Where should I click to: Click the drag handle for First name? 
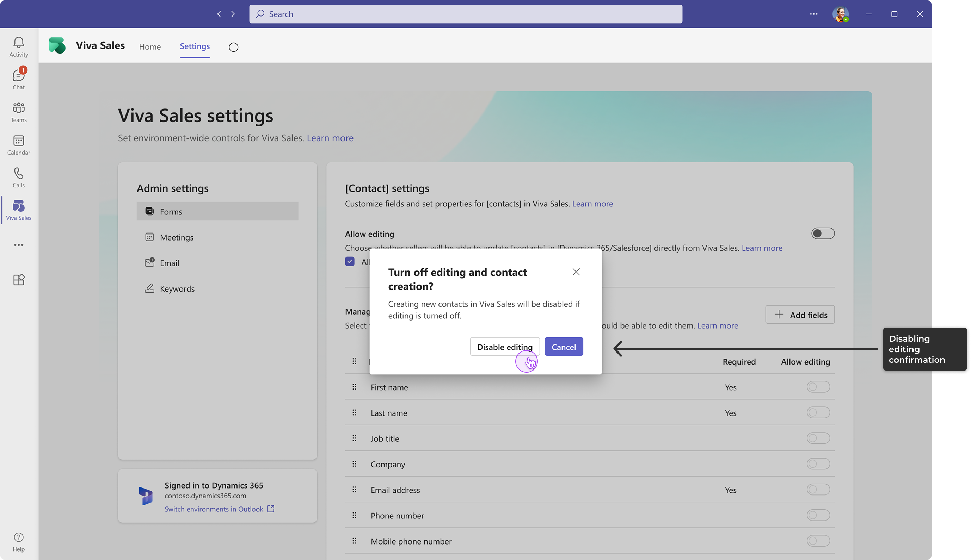tap(355, 387)
